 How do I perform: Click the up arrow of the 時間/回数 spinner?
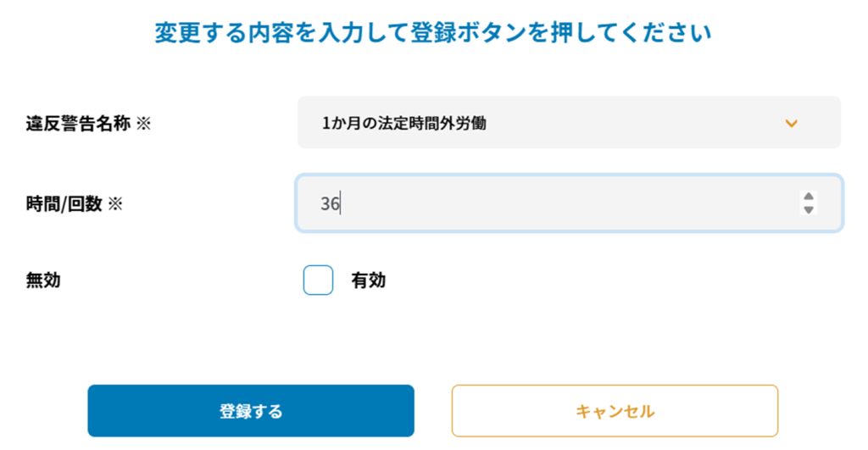pyautogui.click(x=808, y=197)
